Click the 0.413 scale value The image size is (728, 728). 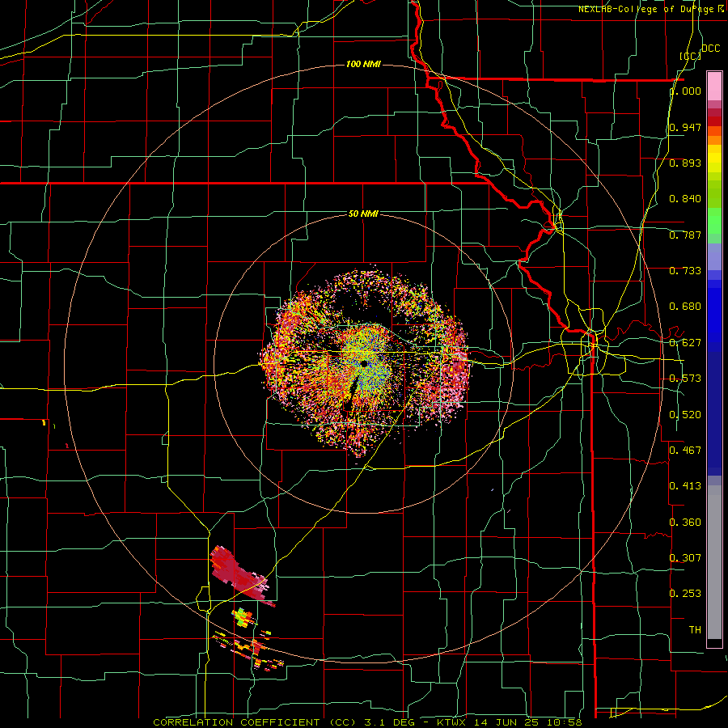click(x=685, y=486)
